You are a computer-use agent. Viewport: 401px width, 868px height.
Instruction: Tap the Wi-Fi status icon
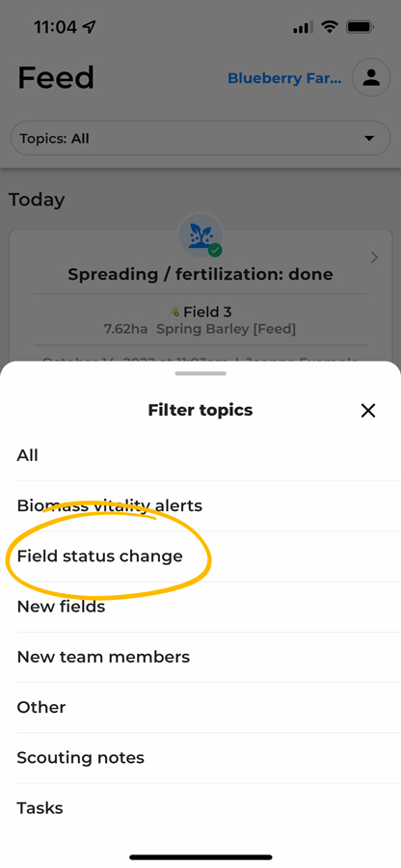[330, 27]
